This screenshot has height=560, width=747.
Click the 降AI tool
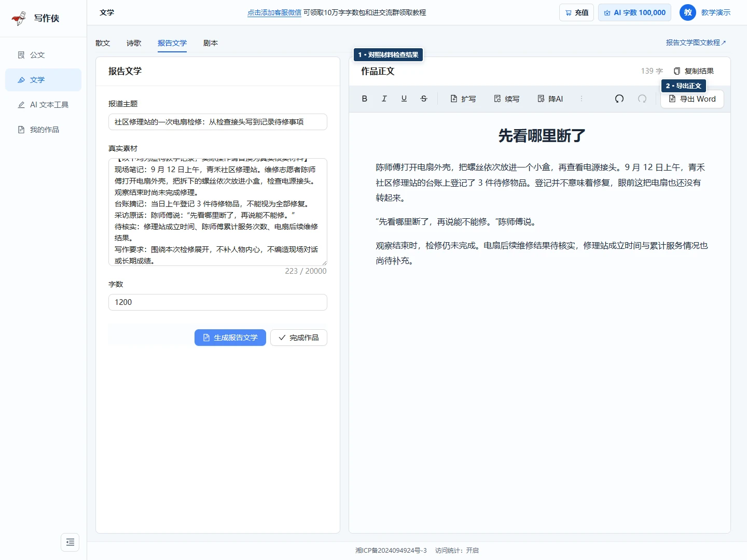[x=550, y=99]
